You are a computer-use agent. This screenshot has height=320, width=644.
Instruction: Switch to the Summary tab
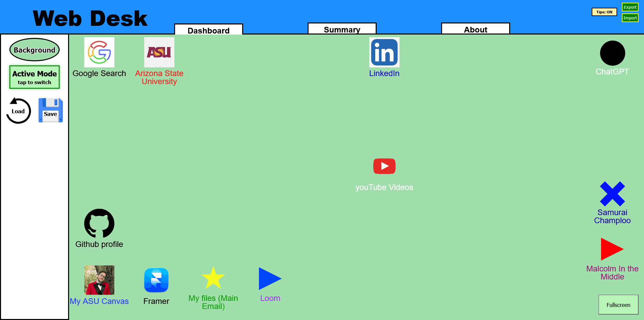(342, 28)
